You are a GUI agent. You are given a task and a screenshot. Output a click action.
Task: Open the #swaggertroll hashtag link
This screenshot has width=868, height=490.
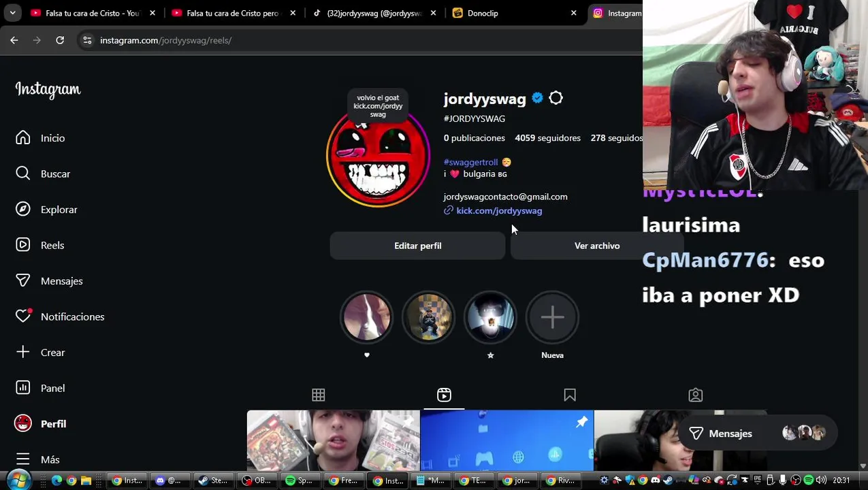click(470, 162)
